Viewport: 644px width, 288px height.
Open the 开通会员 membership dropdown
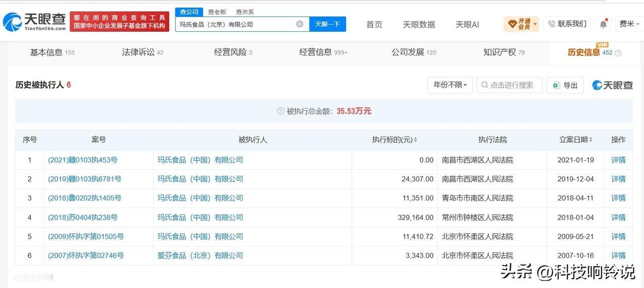[x=522, y=24]
